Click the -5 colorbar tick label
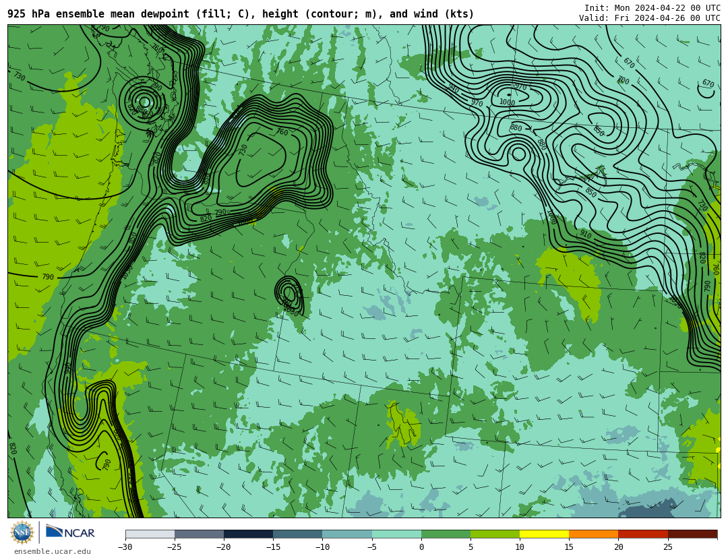This screenshot has height=560, width=728. (x=372, y=547)
